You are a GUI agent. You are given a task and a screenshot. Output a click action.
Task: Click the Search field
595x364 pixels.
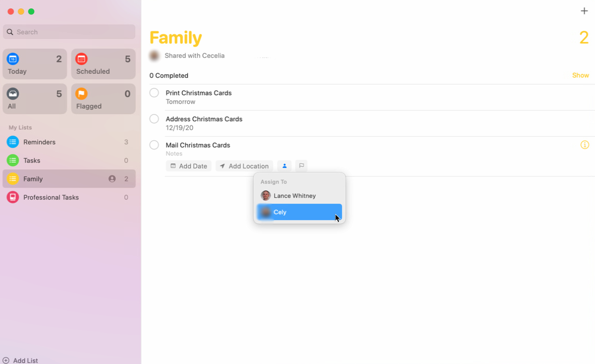click(x=69, y=32)
